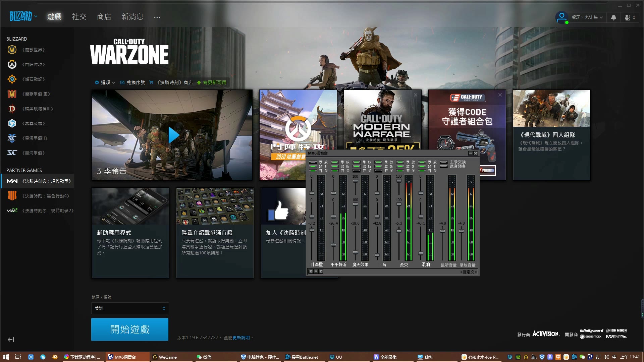The image size is (644, 362).
Task: Click 监听音量 master volume slider
Action: tap(442, 231)
